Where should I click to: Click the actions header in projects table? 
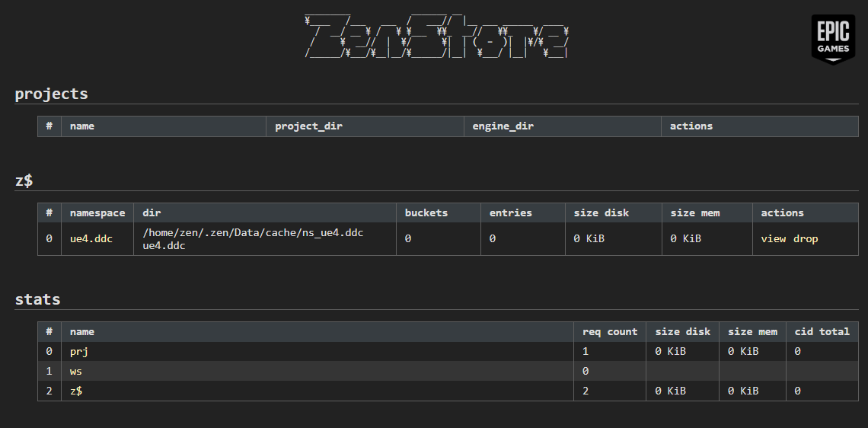coord(691,126)
